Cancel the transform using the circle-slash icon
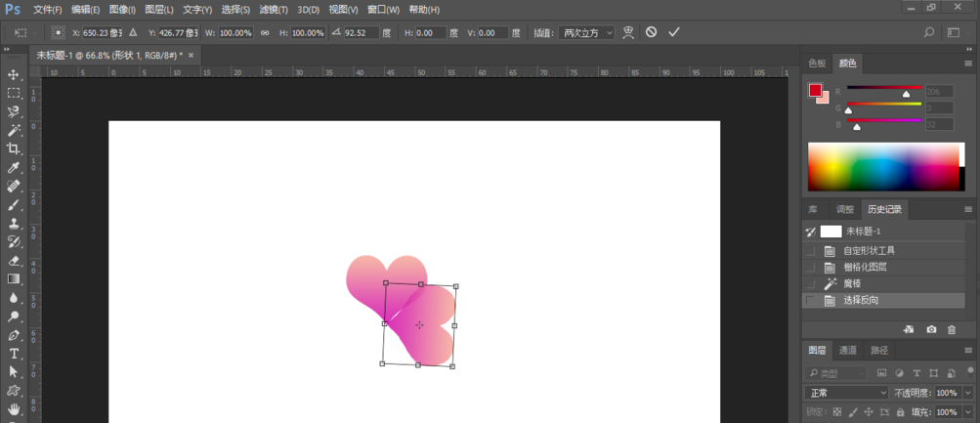This screenshot has height=423, width=980. 651,32
